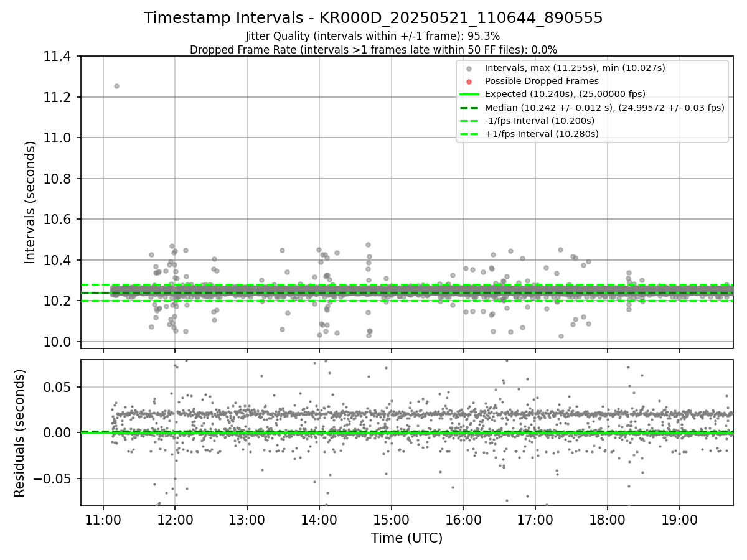
Task: Click the 12:00 tick label on the time axis
Action: 175,519
